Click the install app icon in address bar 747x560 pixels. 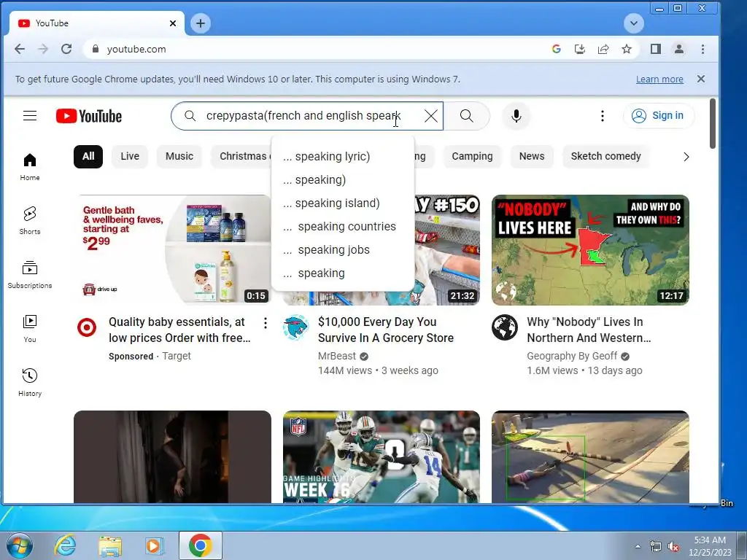coord(580,49)
